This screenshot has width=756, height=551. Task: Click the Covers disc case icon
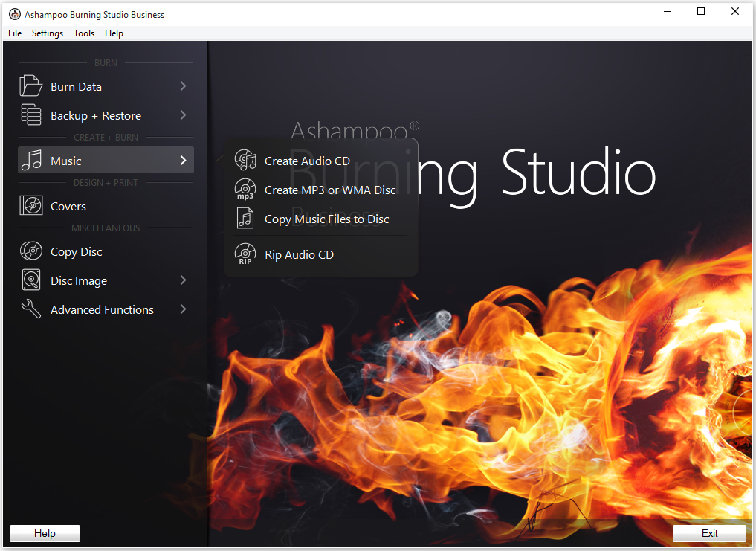tap(31, 205)
